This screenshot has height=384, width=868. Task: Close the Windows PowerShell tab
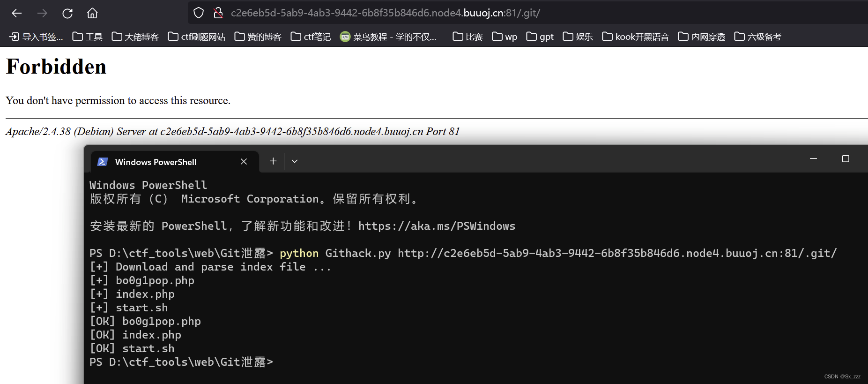coord(244,162)
